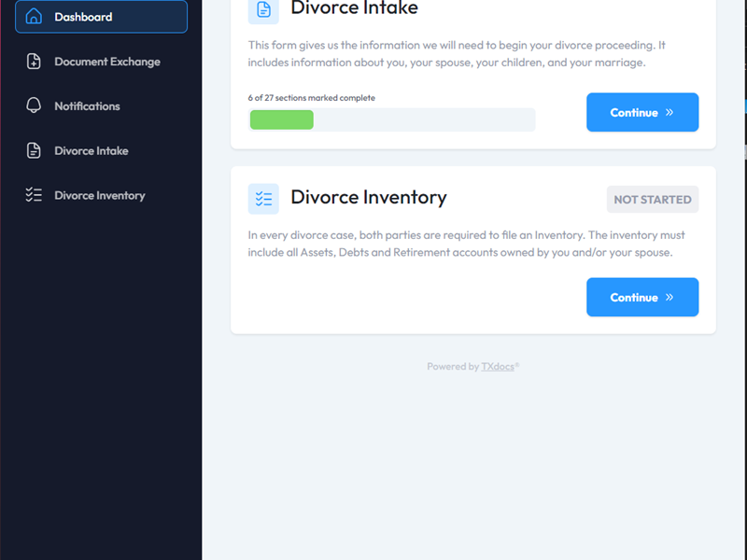Click the double-chevron arrow on Divorce Intake's Continue
747x560 pixels.
pyautogui.click(x=669, y=113)
